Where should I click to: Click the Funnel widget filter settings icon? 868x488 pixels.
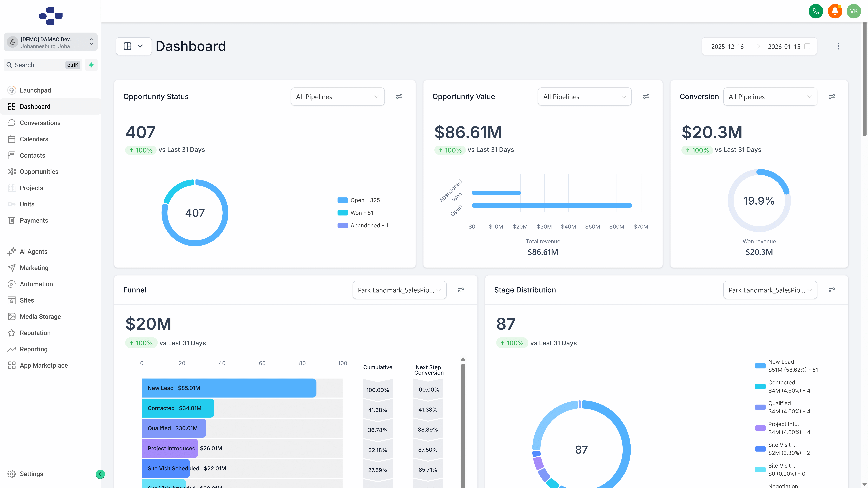[461, 290]
